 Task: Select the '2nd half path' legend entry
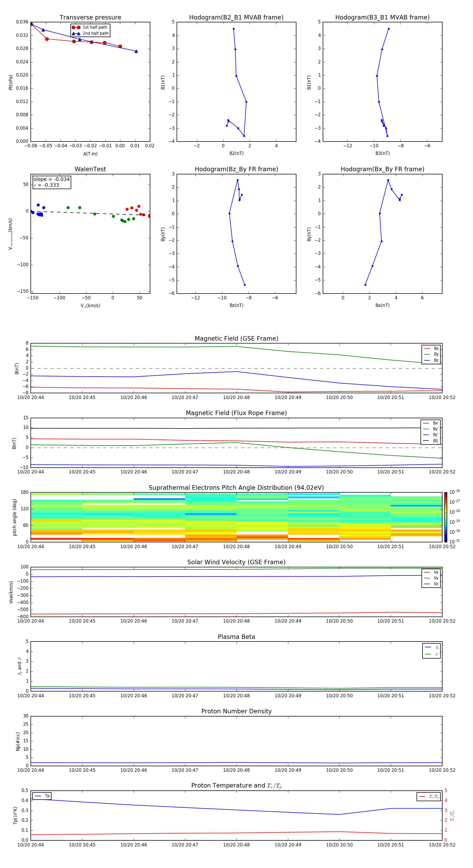tap(90, 33)
